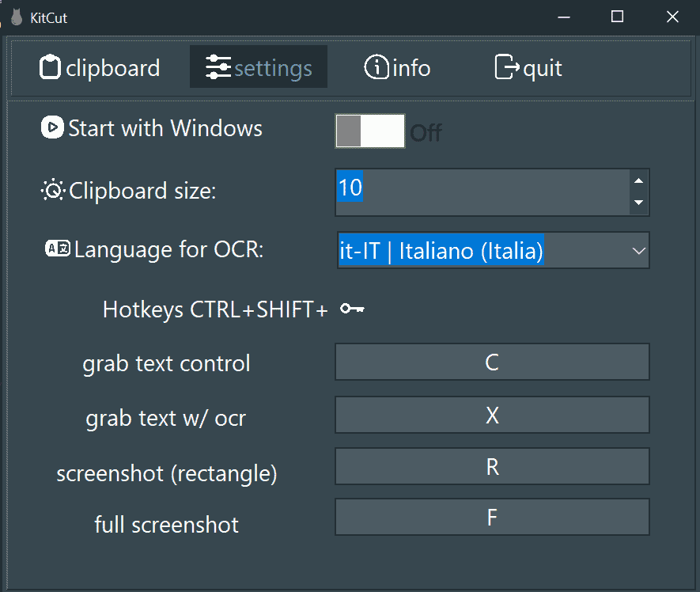Click the grab text control hotkey C button
This screenshot has height=592, width=700.
click(x=492, y=362)
